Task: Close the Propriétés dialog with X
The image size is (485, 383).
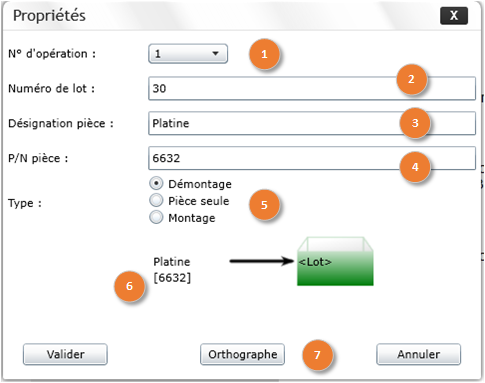Action: (454, 15)
